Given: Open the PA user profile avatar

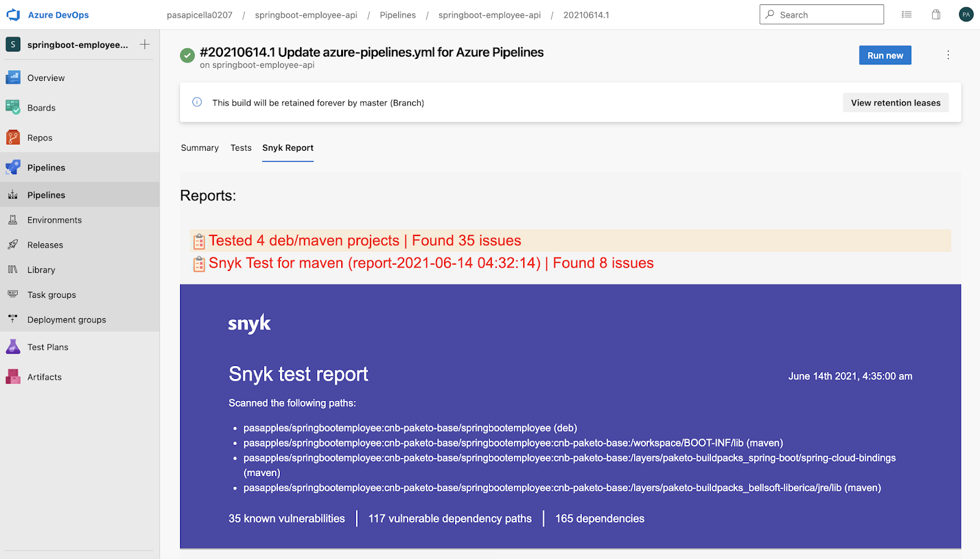Looking at the screenshot, I should (x=966, y=15).
